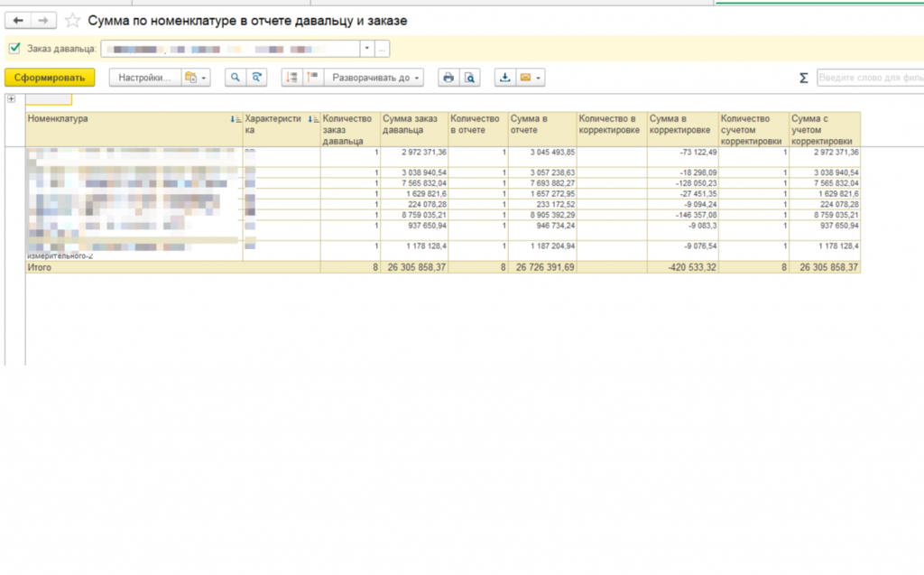Open the Разворачивать до dropdown

pos(374,78)
